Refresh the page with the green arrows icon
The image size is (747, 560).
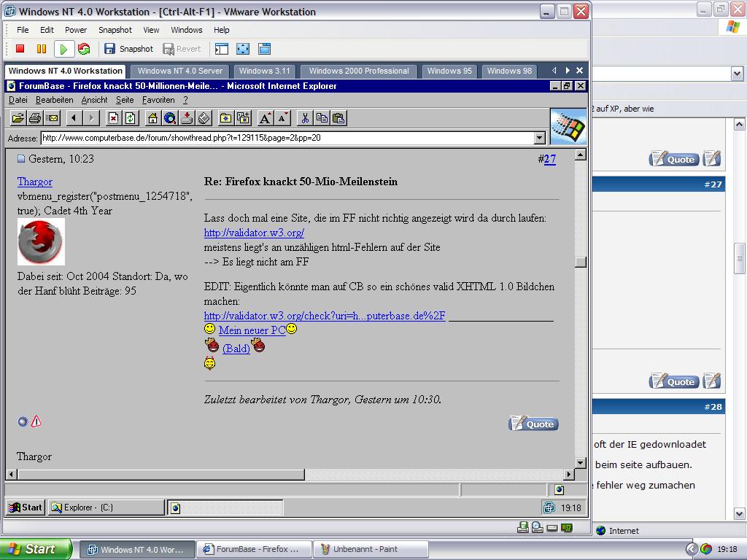[x=131, y=118]
